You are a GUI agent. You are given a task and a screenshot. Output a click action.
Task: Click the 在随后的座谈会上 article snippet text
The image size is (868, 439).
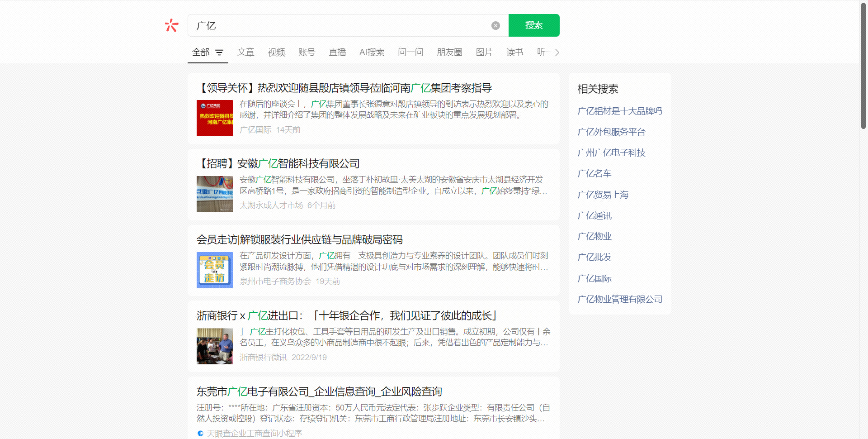(x=394, y=110)
